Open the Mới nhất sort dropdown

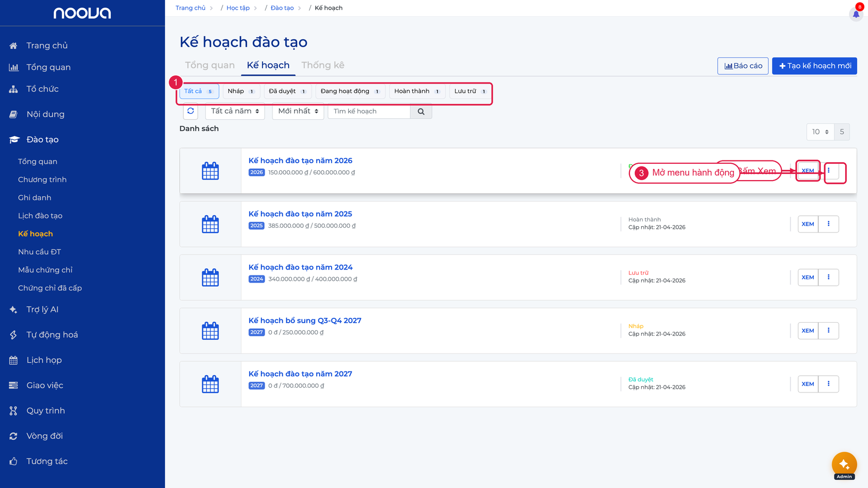pyautogui.click(x=298, y=111)
